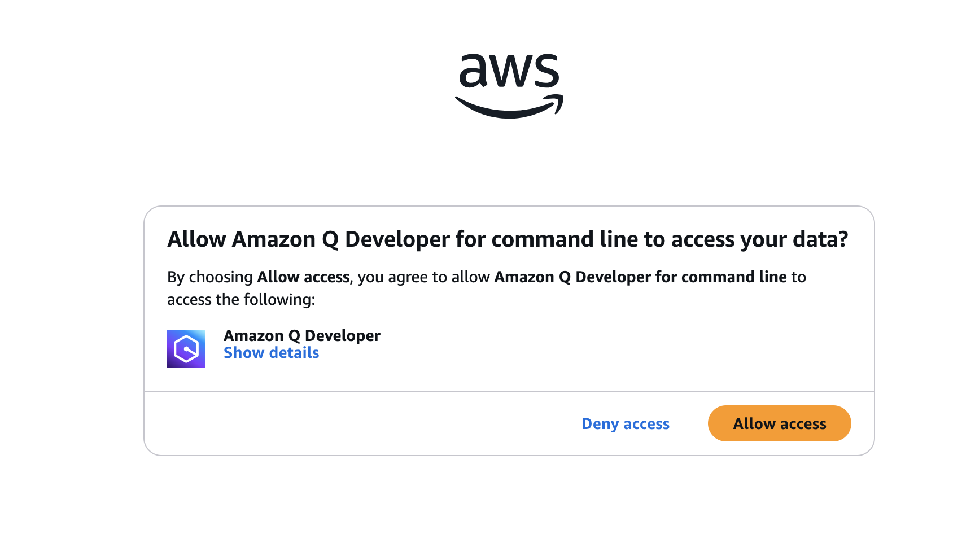Click the AWS logo at the top
Image resolution: width=962 pixels, height=560 pixels.
coord(509,86)
